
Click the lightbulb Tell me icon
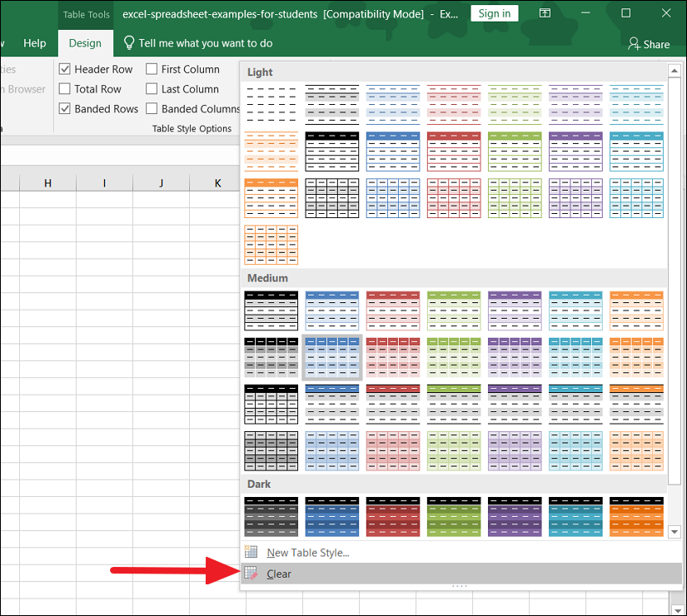coord(129,43)
